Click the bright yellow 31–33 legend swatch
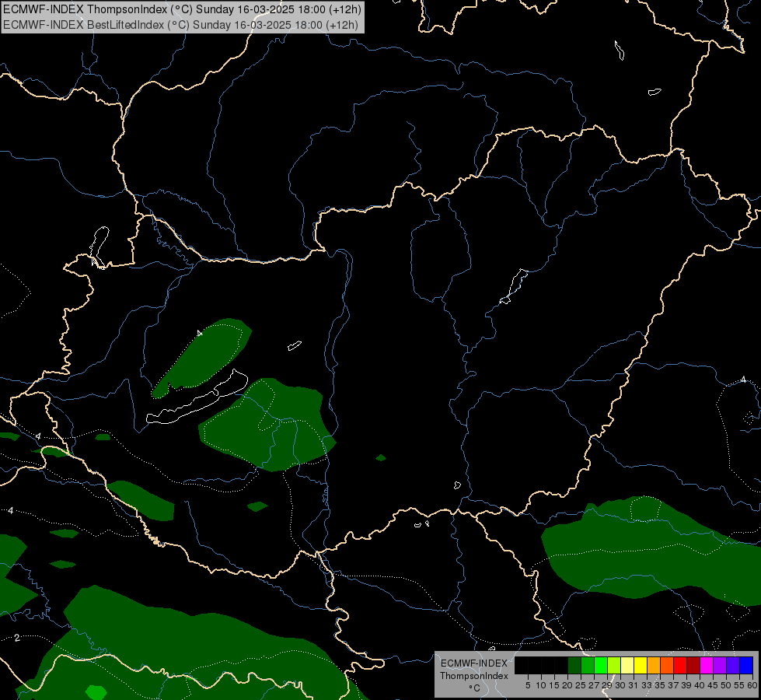This screenshot has height=700, width=761. click(641, 665)
